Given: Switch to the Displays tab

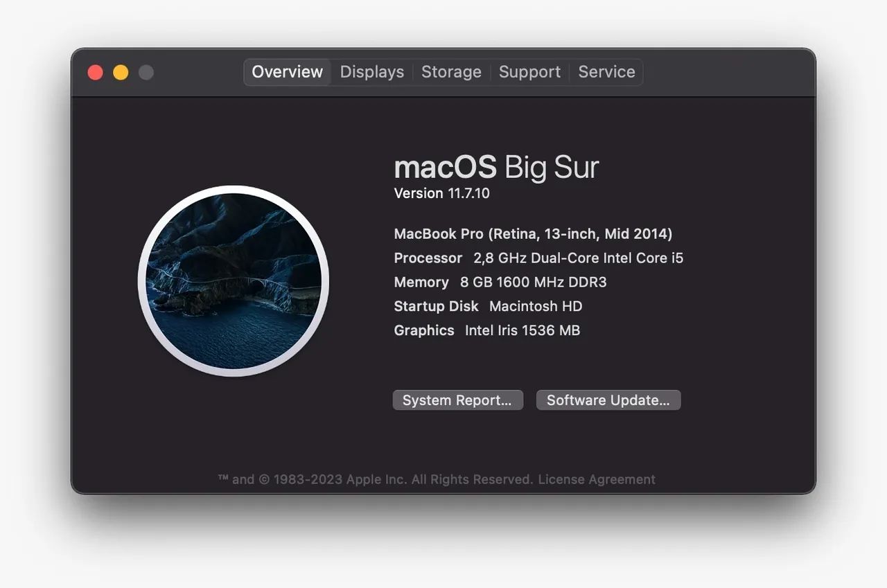Looking at the screenshot, I should click(371, 71).
